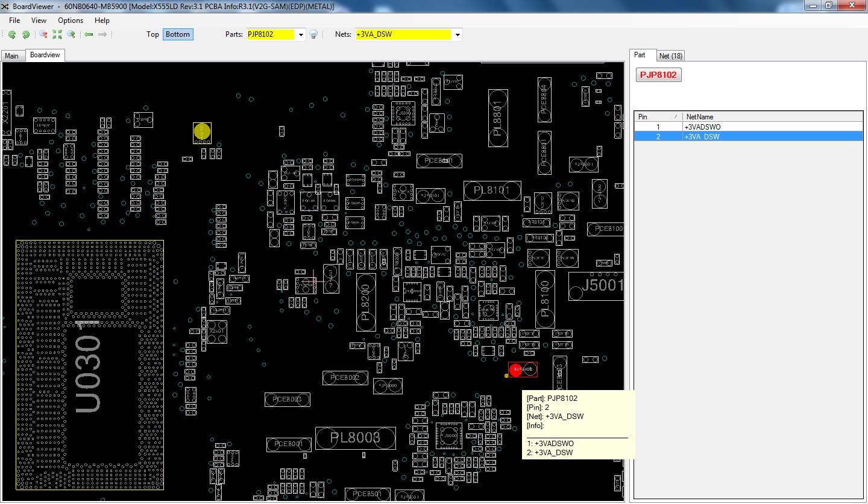
Task: Select the PL8200 component
Action: [366, 302]
